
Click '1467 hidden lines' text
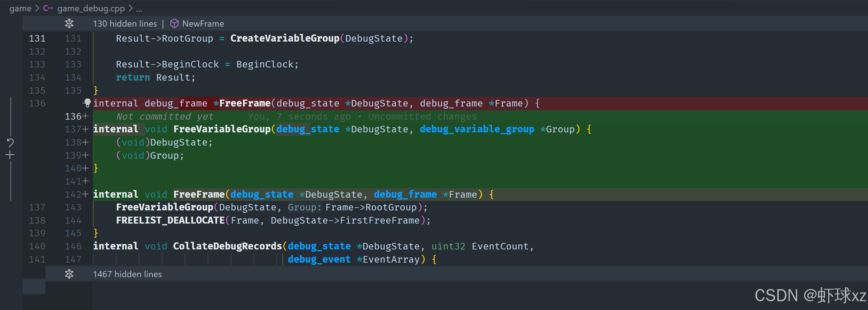127,274
